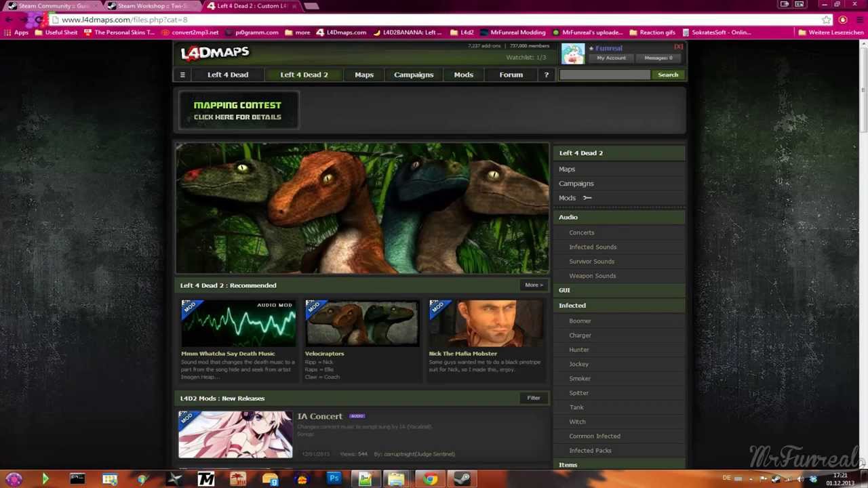Open the Smoker category

[580, 379]
